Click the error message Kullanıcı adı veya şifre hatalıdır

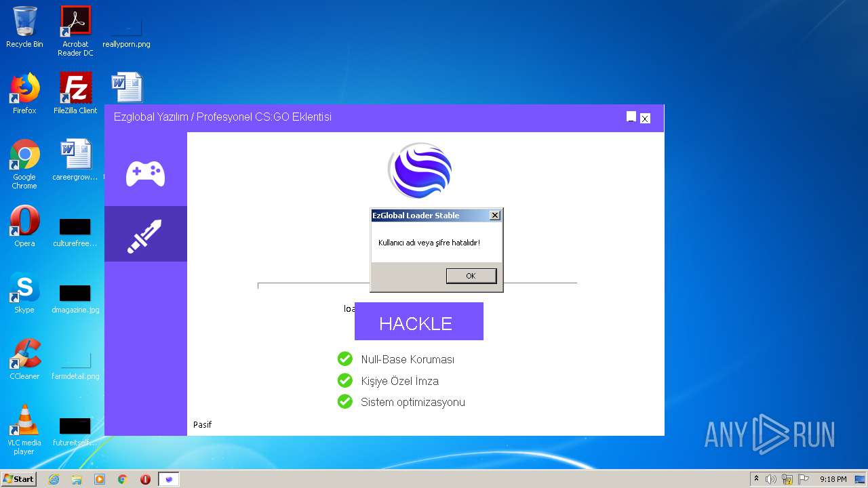[x=429, y=242]
